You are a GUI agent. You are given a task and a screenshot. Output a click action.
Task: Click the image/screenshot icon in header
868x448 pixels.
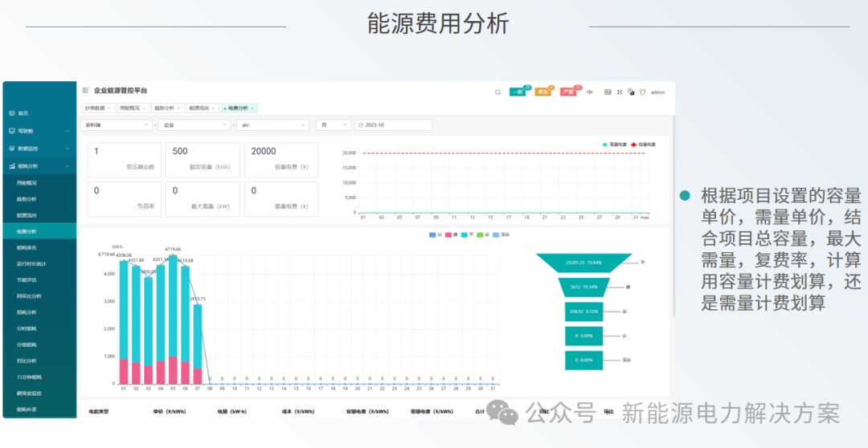click(608, 92)
